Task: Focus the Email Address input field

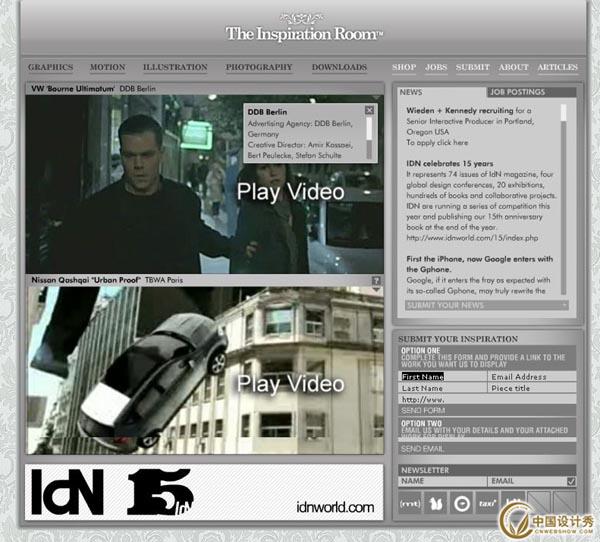Action: click(x=532, y=377)
